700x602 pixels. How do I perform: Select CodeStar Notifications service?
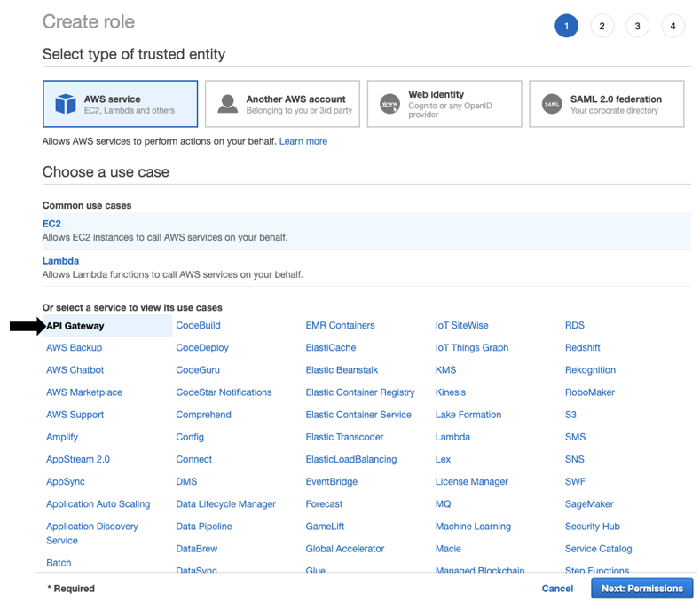pos(224,392)
